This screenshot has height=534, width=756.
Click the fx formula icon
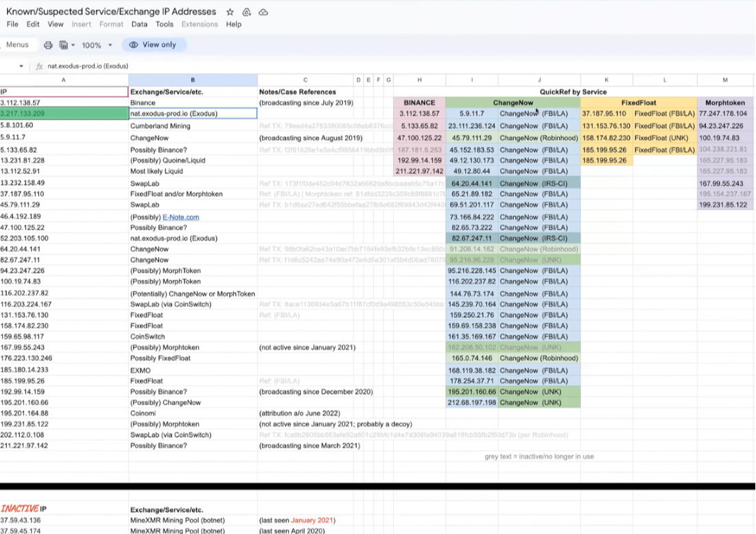[40, 66]
